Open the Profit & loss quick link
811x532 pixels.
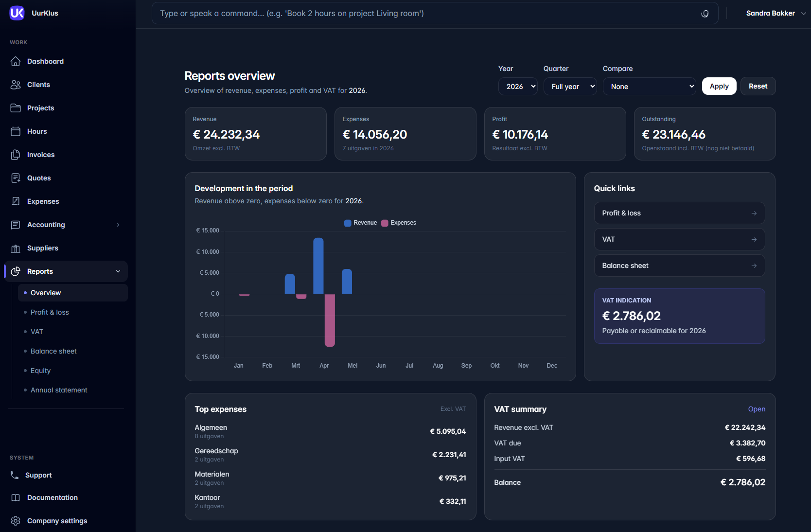point(679,213)
